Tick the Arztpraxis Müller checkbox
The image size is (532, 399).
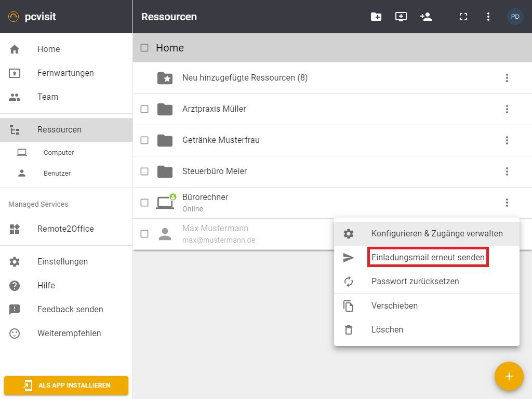click(144, 109)
